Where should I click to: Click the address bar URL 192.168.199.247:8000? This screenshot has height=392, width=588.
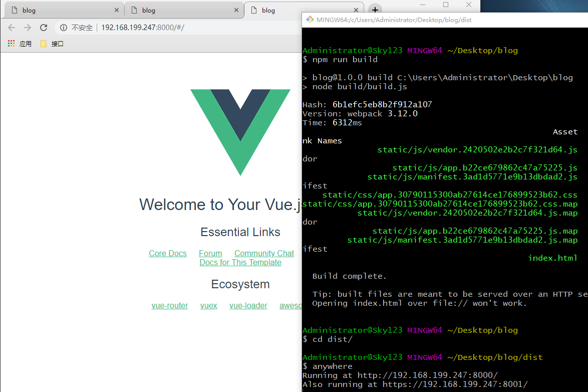143,28
